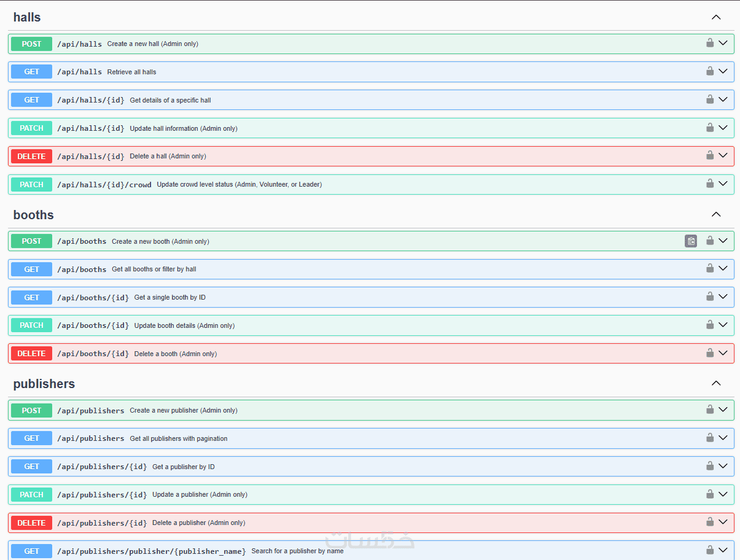Click GET badge on Get a single booth by ID

(x=31, y=297)
